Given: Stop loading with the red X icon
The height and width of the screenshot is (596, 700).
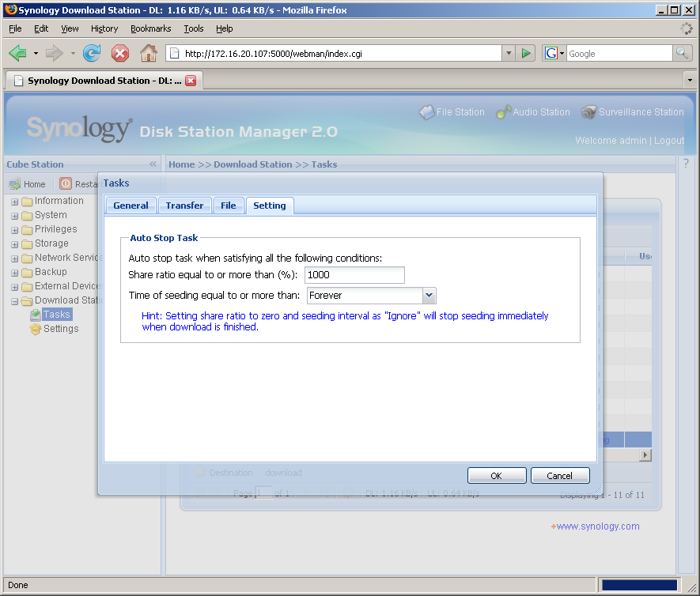Looking at the screenshot, I should click(120, 54).
